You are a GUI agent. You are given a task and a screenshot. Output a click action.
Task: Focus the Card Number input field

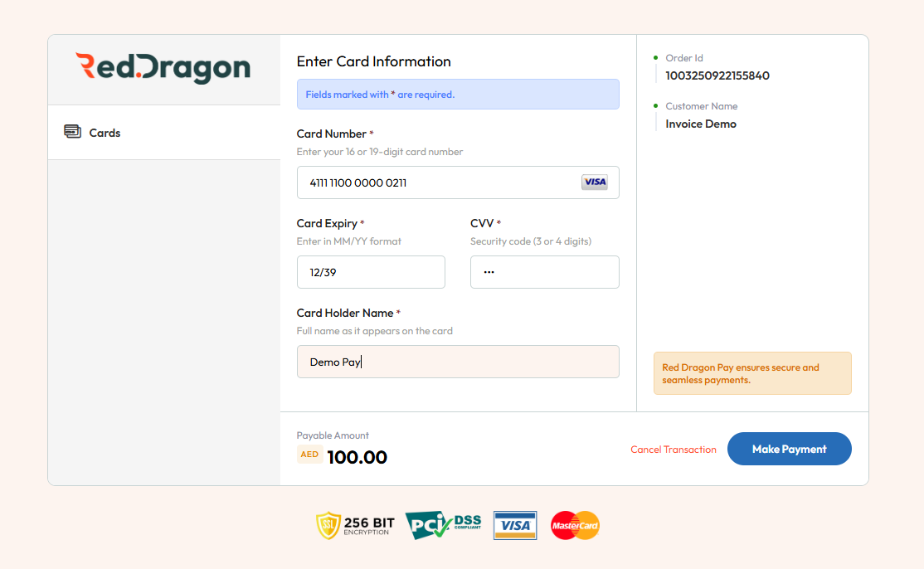click(440, 182)
